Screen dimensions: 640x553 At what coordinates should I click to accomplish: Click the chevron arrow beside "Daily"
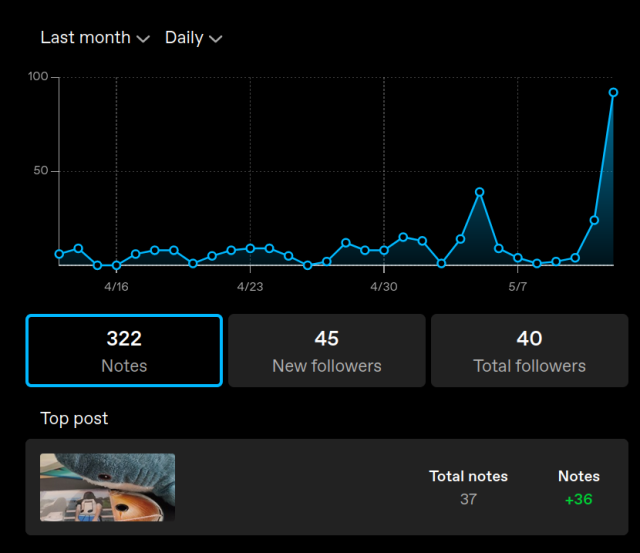[215, 39]
